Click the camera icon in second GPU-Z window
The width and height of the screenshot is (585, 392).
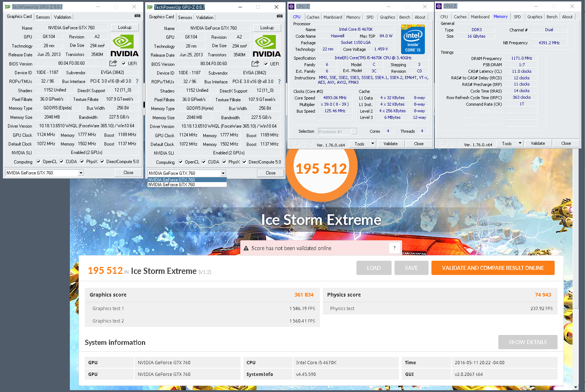tap(280, 16)
